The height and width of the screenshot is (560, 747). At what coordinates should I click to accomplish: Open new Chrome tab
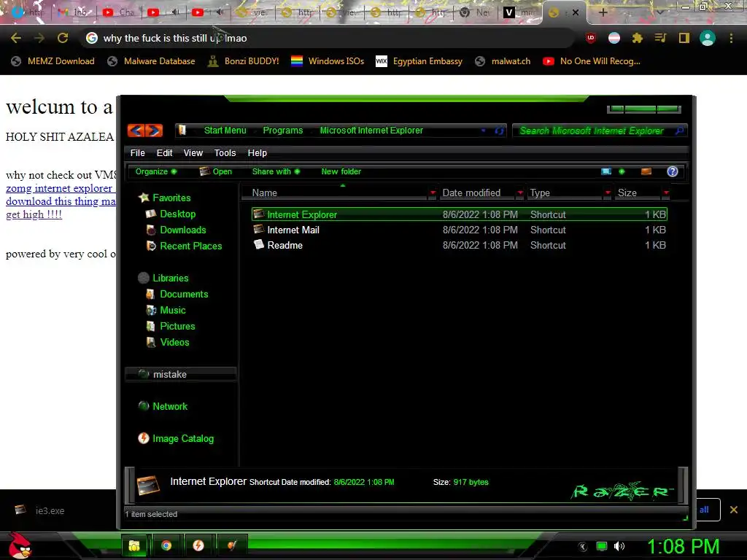coord(603,12)
